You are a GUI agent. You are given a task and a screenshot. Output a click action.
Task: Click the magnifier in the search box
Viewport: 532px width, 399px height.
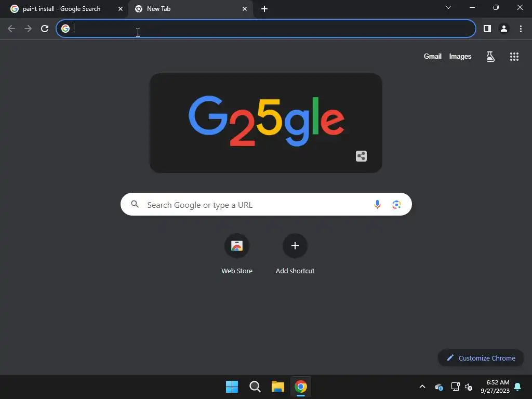click(x=135, y=204)
